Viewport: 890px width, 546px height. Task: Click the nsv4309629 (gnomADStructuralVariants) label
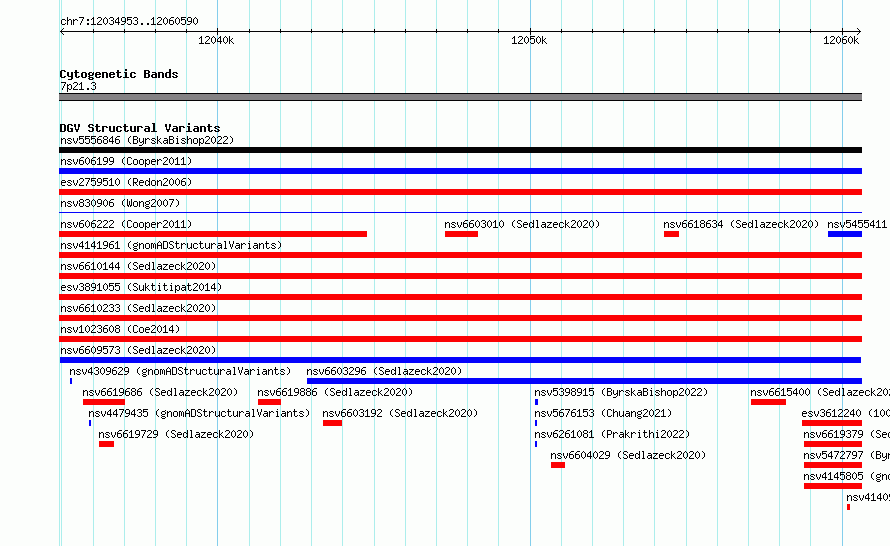tap(180, 371)
